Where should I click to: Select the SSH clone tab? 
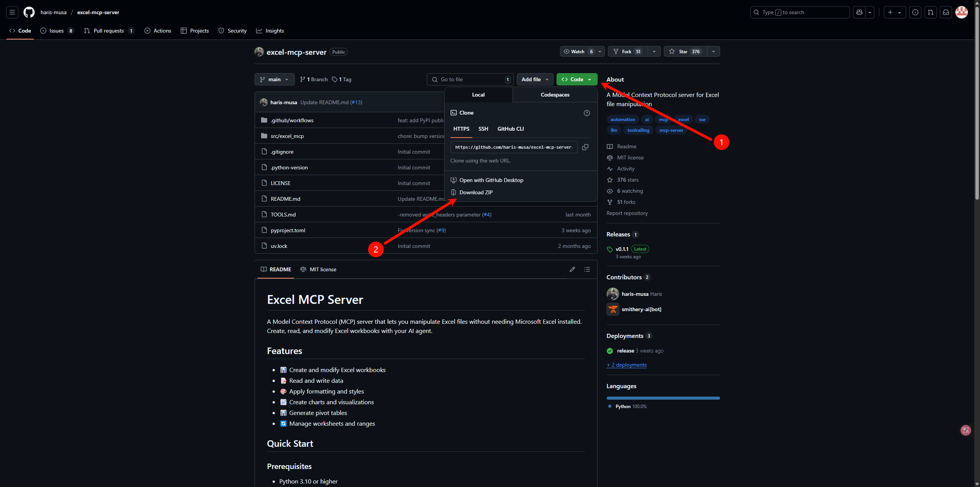[483, 129]
